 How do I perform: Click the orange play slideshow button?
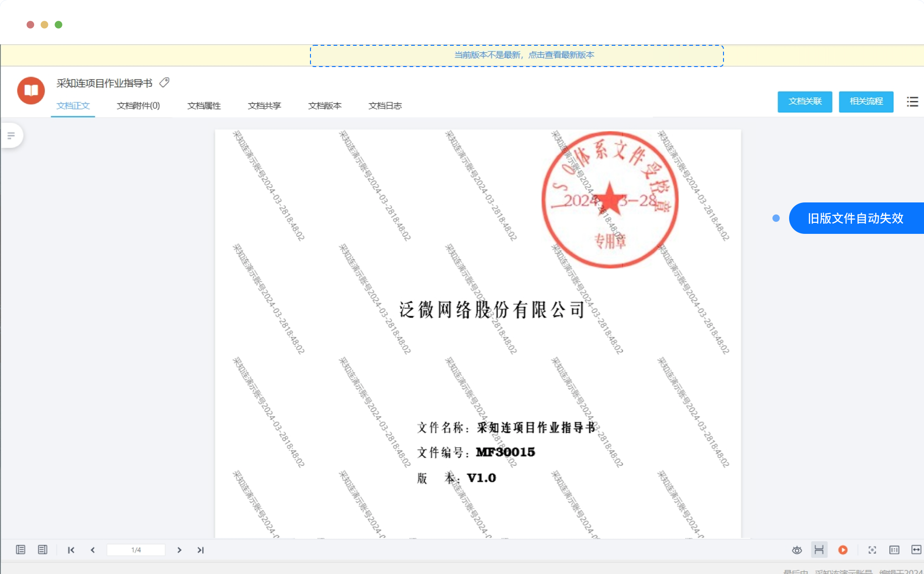[843, 550]
